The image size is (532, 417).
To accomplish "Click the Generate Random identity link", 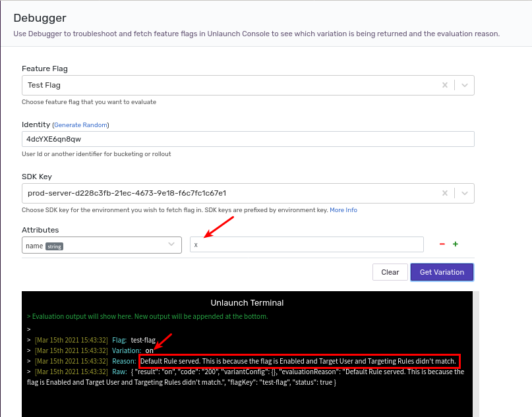I will pyautogui.click(x=80, y=125).
